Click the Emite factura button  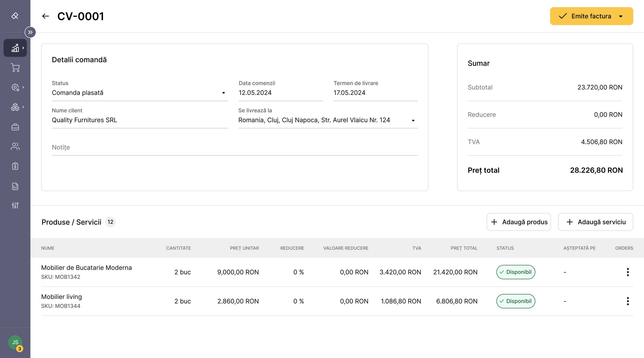(591, 16)
